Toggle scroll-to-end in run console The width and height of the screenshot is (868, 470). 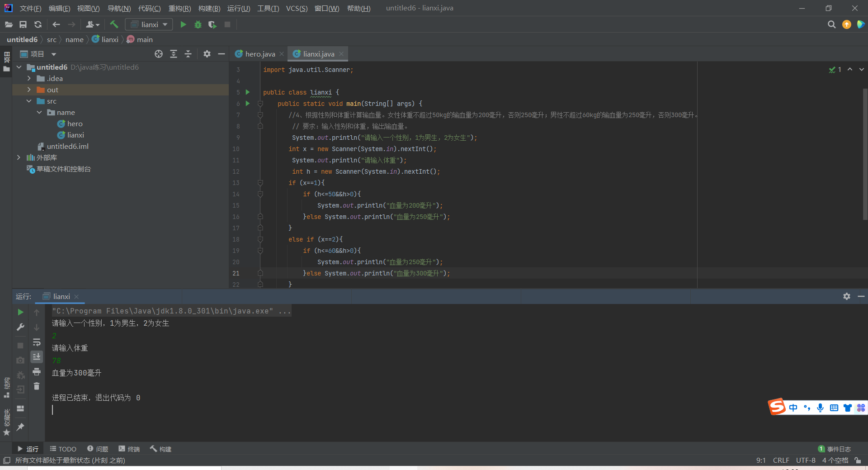pyautogui.click(x=37, y=357)
